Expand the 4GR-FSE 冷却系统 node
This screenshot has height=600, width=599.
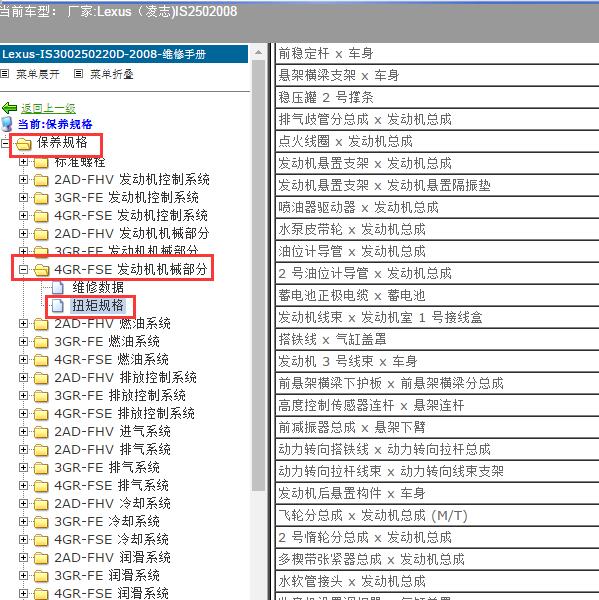click(x=23, y=539)
